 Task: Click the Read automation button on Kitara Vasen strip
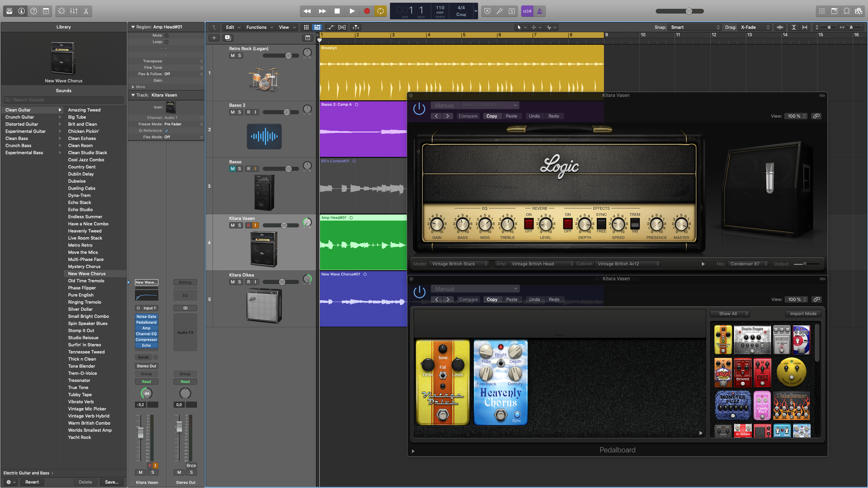point(146,382)
